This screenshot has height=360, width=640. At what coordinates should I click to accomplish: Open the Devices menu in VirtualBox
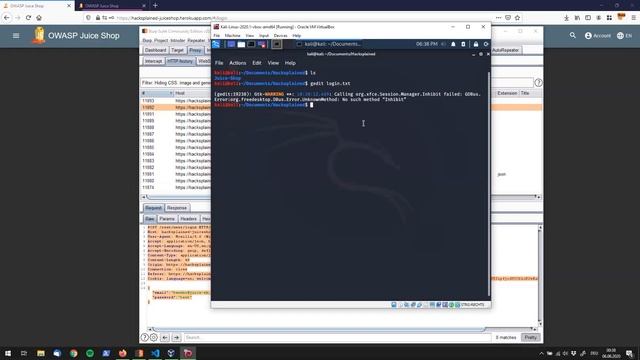[280, 36]
